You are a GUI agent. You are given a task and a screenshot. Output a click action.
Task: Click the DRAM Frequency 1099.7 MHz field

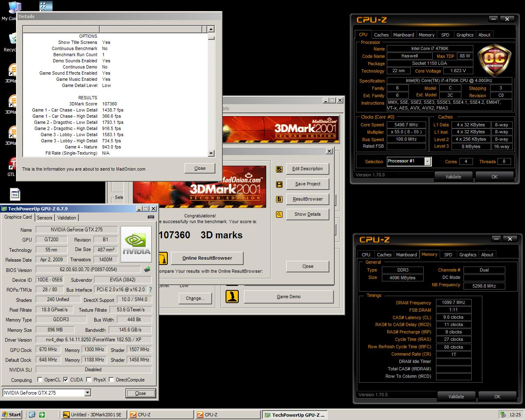[x=453, y=302]
